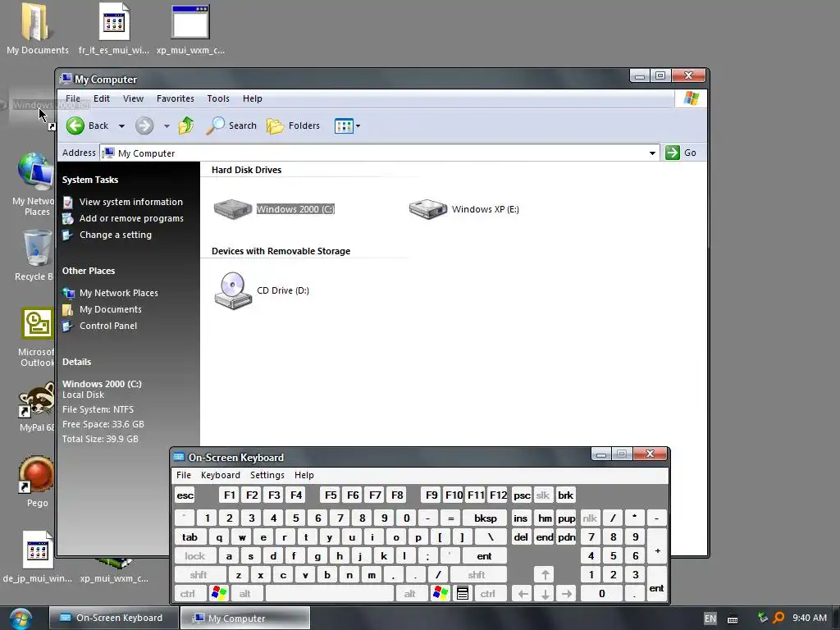This screenshot has width=840, height=630.
Task: Click Add or remove programs link
Action: tap(131, 218)
